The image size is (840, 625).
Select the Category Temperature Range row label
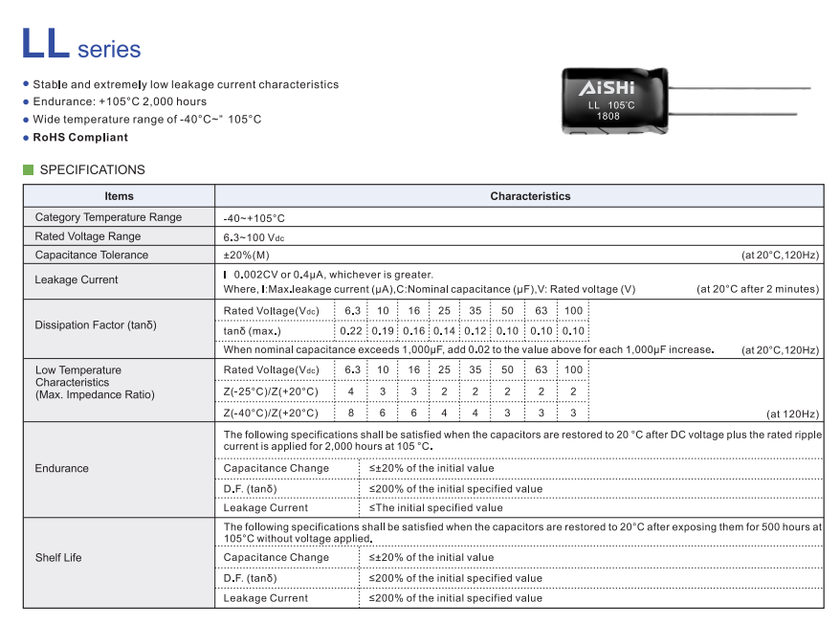point(108,217)
